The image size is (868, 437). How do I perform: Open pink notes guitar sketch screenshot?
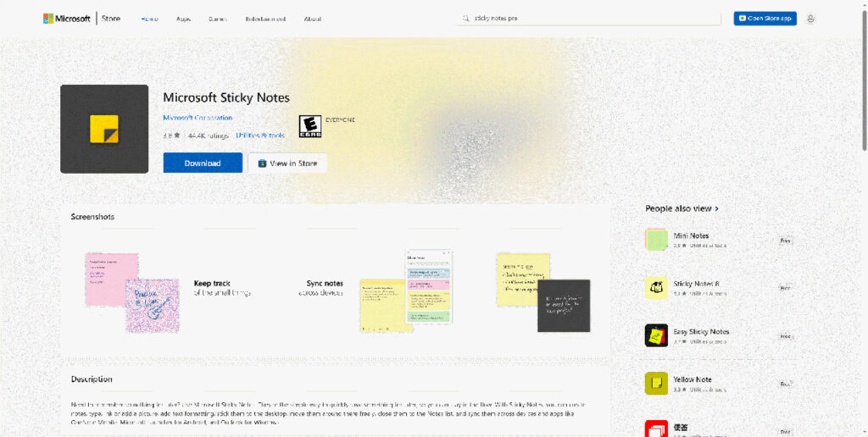pos(131,291)
